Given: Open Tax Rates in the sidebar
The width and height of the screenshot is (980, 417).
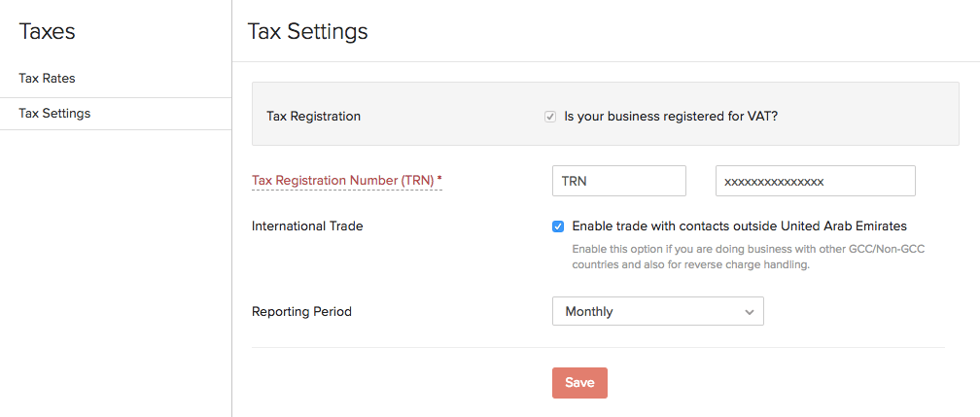Looking at the screenshot, I should coord(47,78).
